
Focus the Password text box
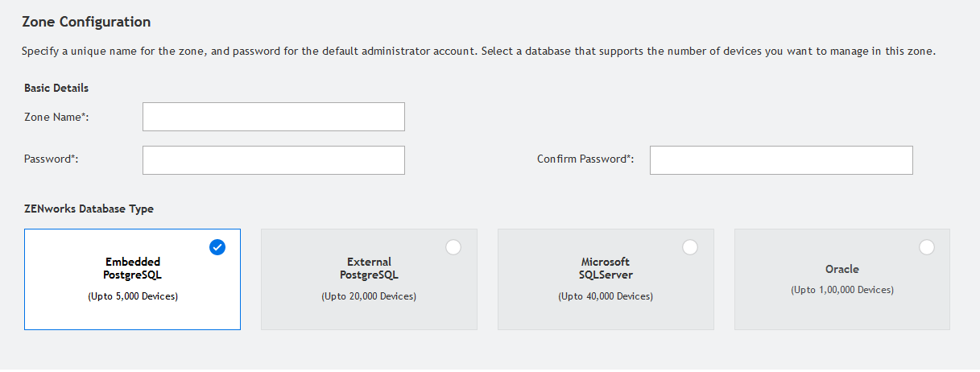point(273,160)
